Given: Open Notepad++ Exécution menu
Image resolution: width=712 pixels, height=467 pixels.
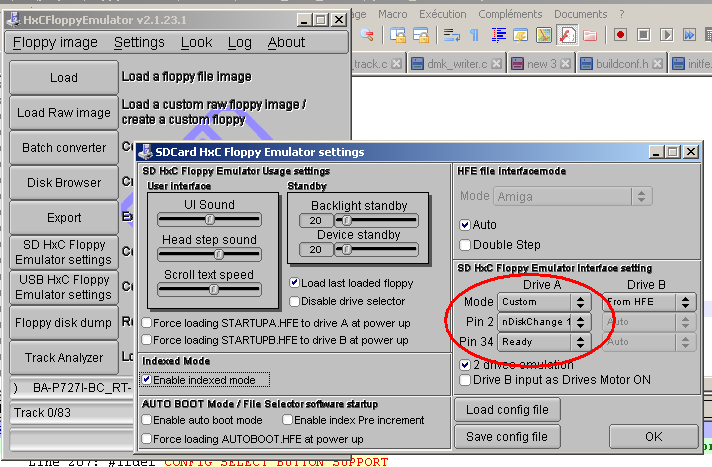Looking at the screenshot, I should (442, 14).
